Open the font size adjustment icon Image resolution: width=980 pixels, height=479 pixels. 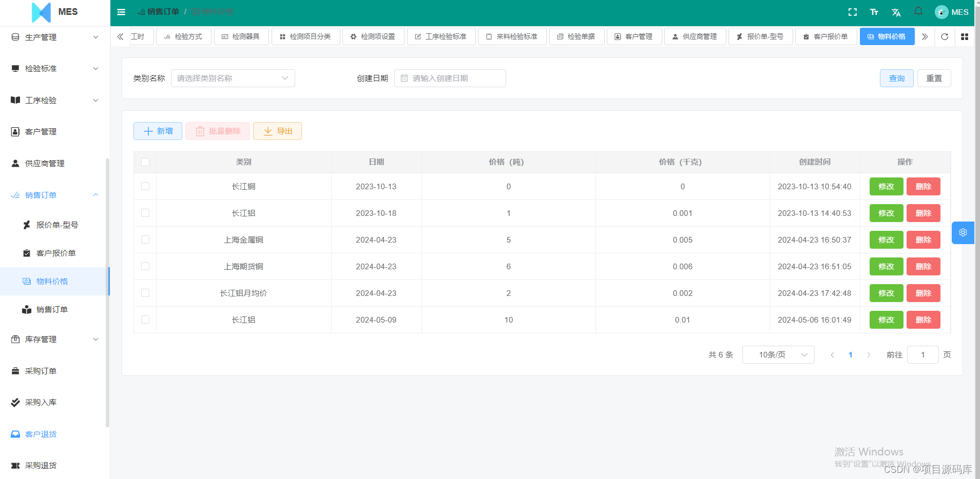click(x=874, y=11)
